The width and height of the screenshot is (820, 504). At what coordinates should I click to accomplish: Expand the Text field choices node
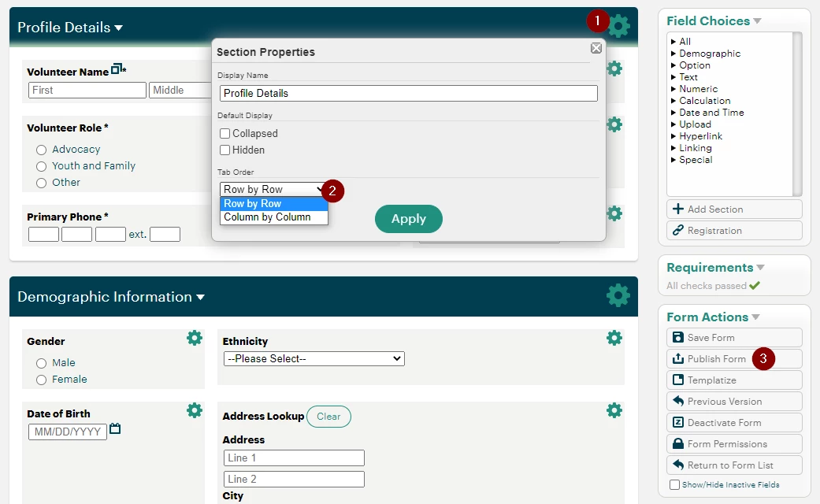[673, 77]
